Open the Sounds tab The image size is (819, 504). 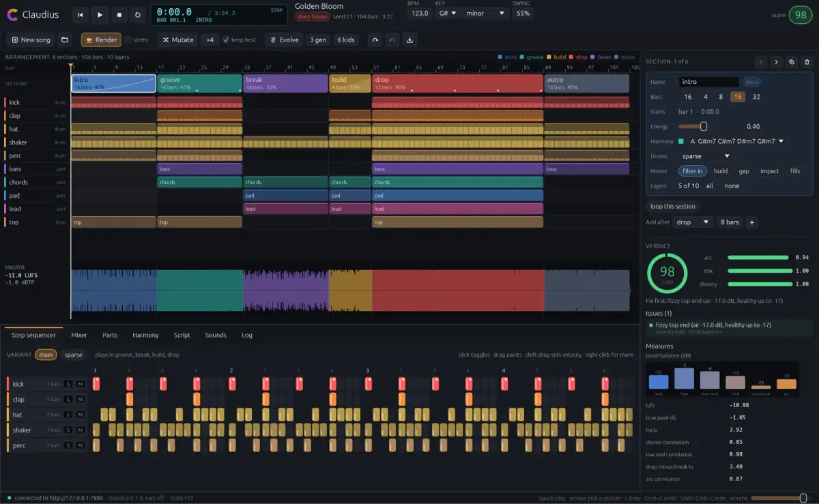(x=216, y=335)
